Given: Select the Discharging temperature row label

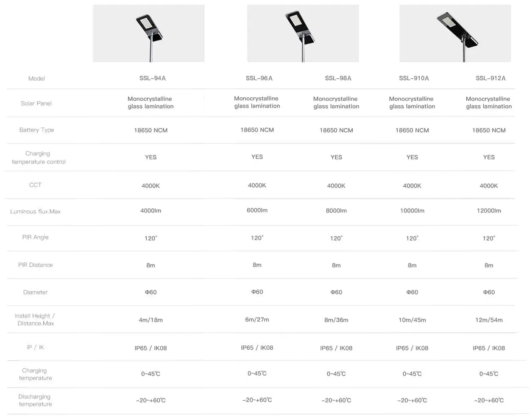Looking at the screenshot, I should [x=35, y=401].
